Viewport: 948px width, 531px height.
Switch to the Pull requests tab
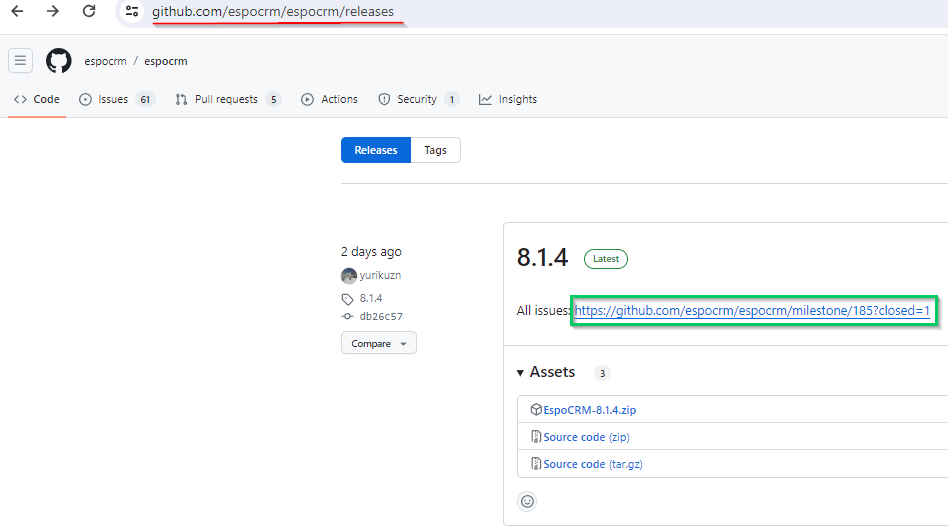pos(227,99)
